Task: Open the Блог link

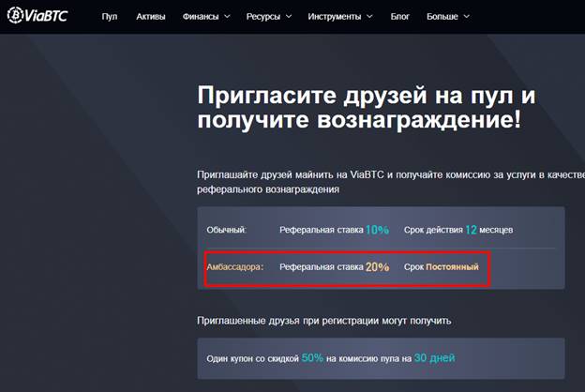Action: click(x=399, y=17)
